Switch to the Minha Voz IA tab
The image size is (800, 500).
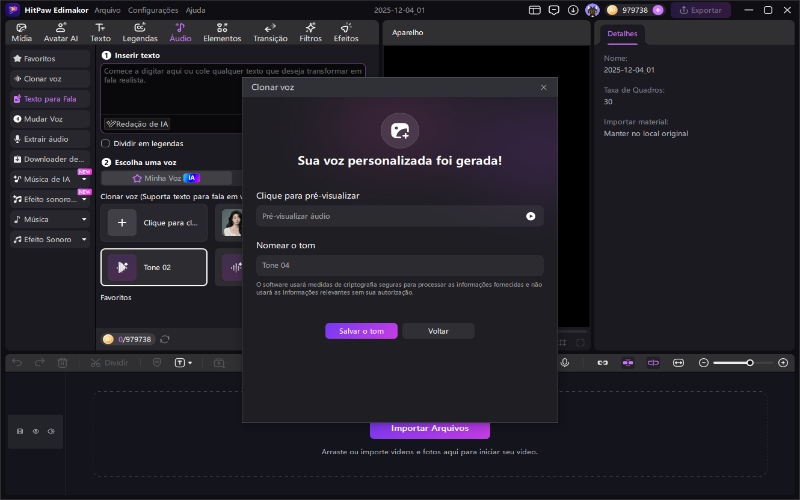click(166, 178)
